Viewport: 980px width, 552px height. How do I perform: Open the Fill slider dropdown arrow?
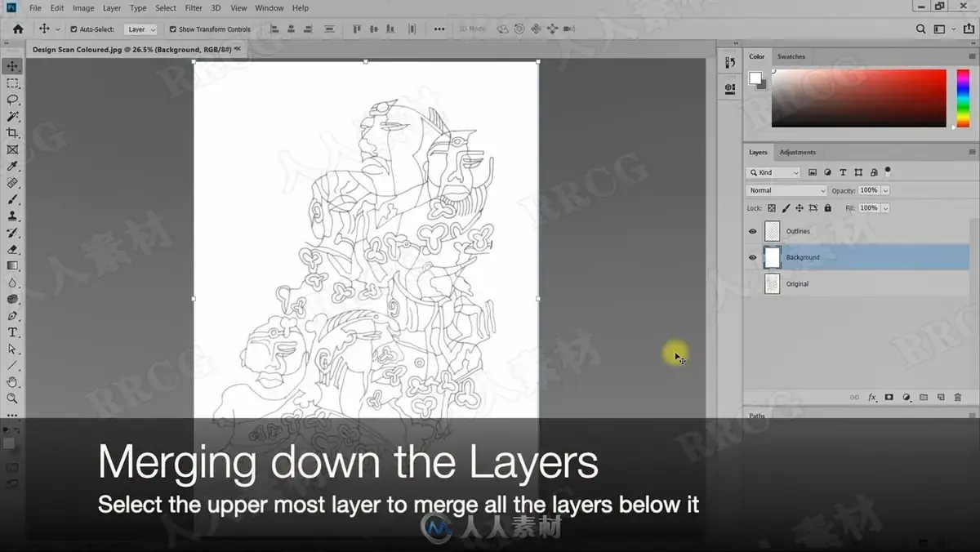tap(886, 208)
